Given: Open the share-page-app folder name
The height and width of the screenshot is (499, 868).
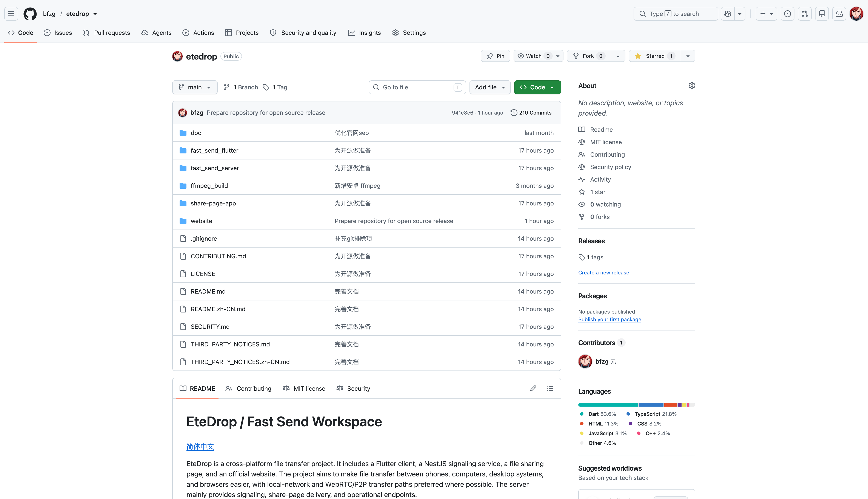Looking at the screenshot, I should [213, 204].
